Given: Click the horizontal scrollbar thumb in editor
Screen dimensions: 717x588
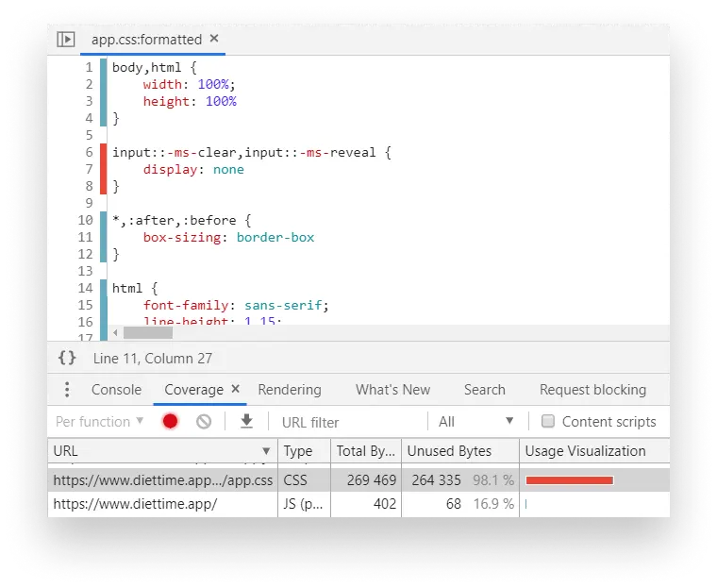Looking at the screenshot, I should (148, 332).
